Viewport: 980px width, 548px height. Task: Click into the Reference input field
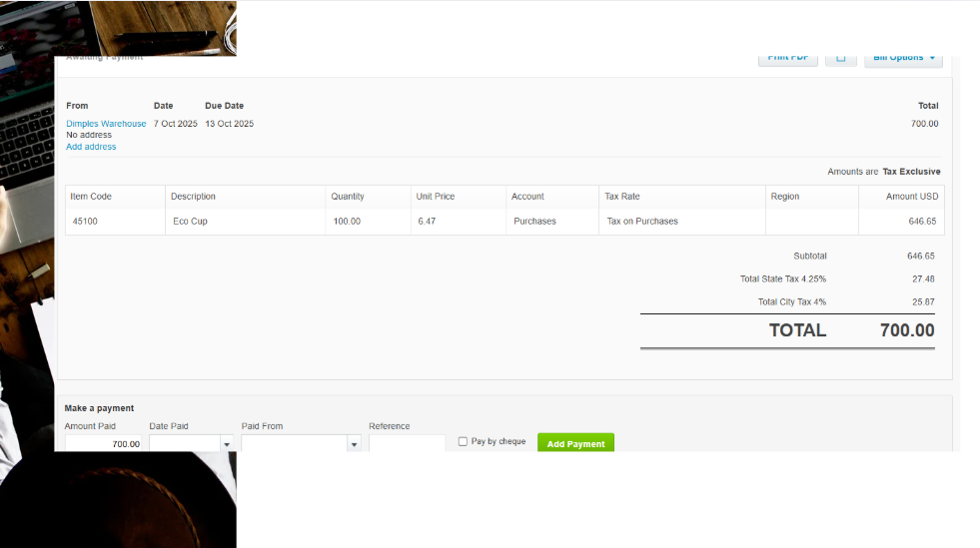(x=407, y=443)
